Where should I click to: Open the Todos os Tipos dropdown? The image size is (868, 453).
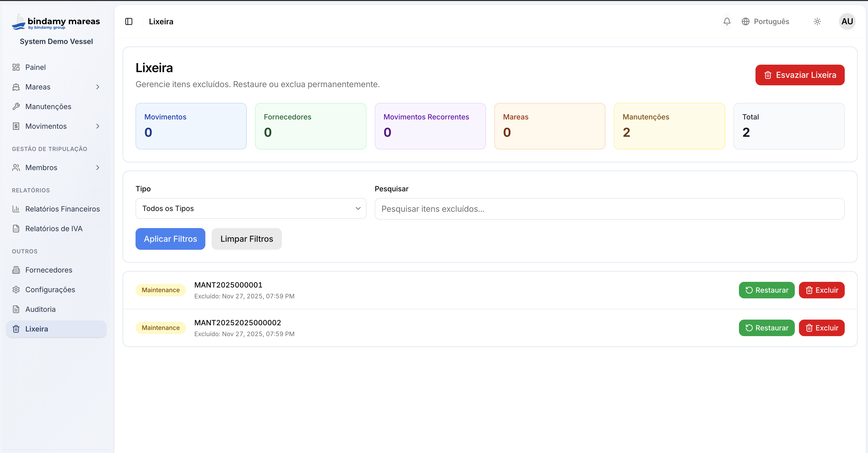[251, 208]
